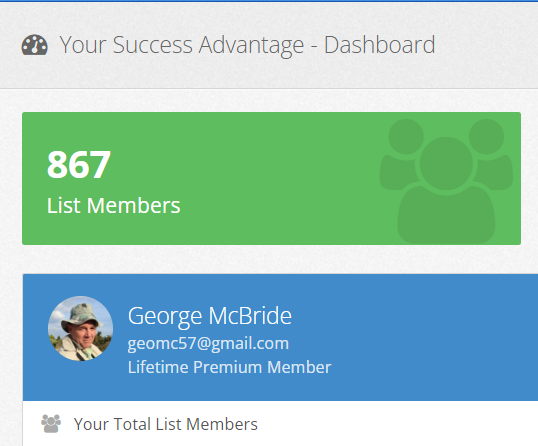Viewport: 538px width, 446px height.
Task: Click the right figure of the group icon
Action: (x=491, y=154)
